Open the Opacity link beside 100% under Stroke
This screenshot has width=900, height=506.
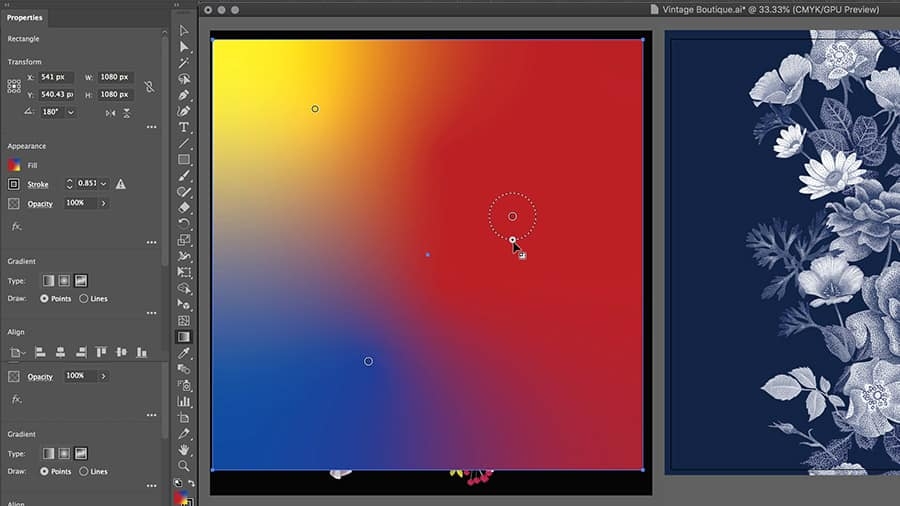[40, 204]
